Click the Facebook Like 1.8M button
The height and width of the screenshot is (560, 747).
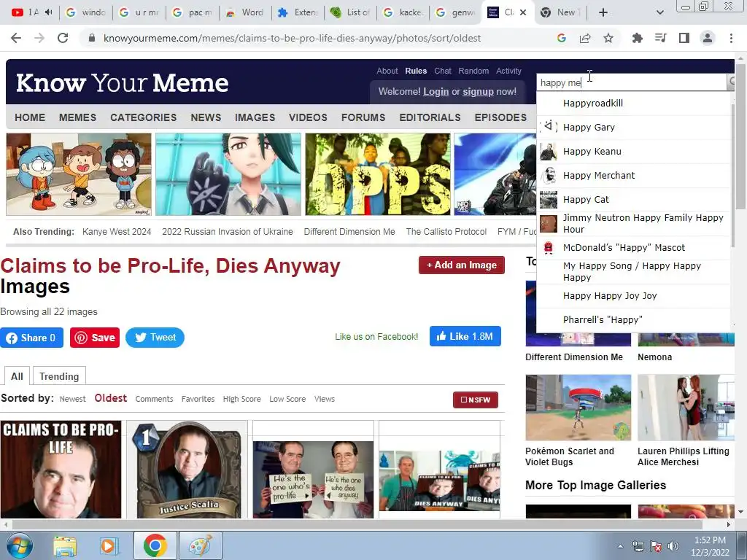pyautogui.click(x=465, y=336)
